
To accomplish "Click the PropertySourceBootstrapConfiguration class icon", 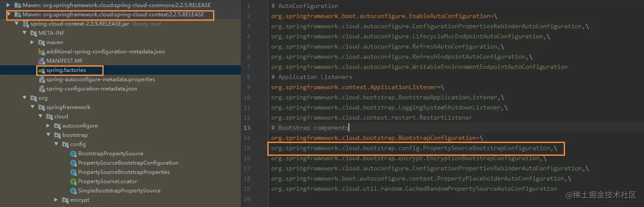I will [x=74, y=163].
